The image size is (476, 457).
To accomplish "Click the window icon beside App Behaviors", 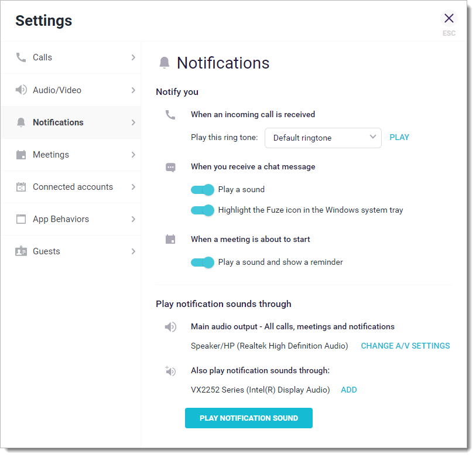I will 21,219.
